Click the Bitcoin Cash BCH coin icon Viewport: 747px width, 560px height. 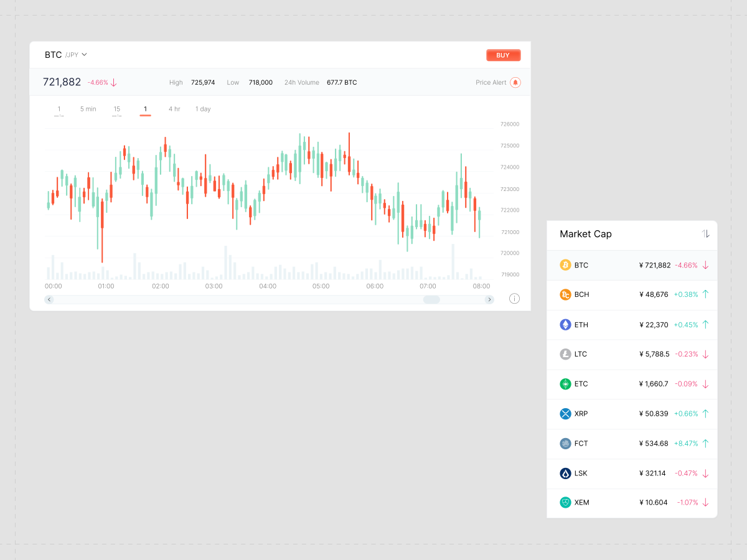click(565, 294)
